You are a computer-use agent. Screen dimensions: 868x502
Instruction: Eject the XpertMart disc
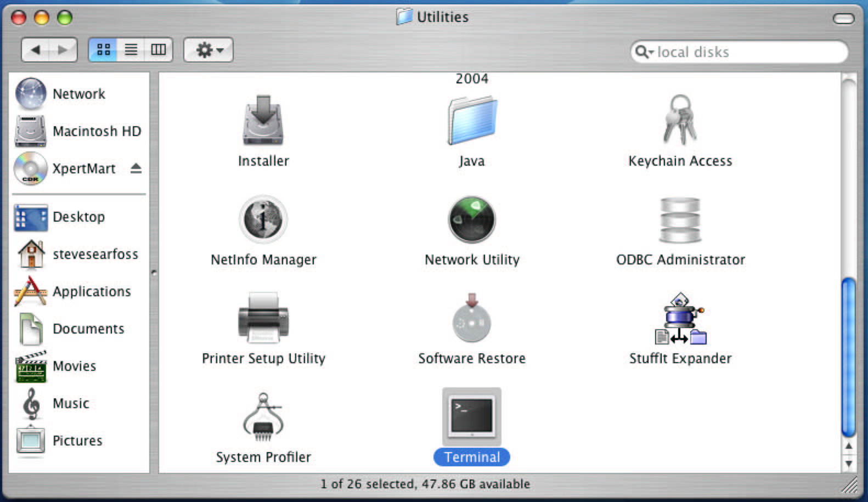136,168
